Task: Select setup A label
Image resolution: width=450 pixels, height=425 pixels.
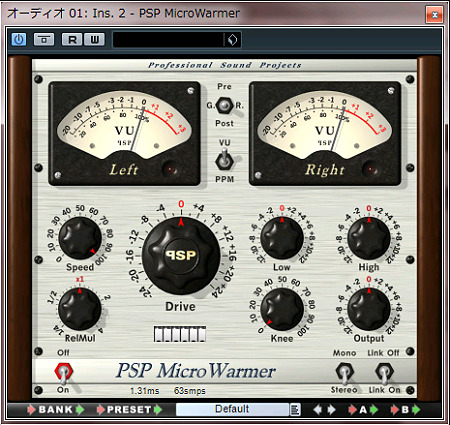Action: pos(363,409)
